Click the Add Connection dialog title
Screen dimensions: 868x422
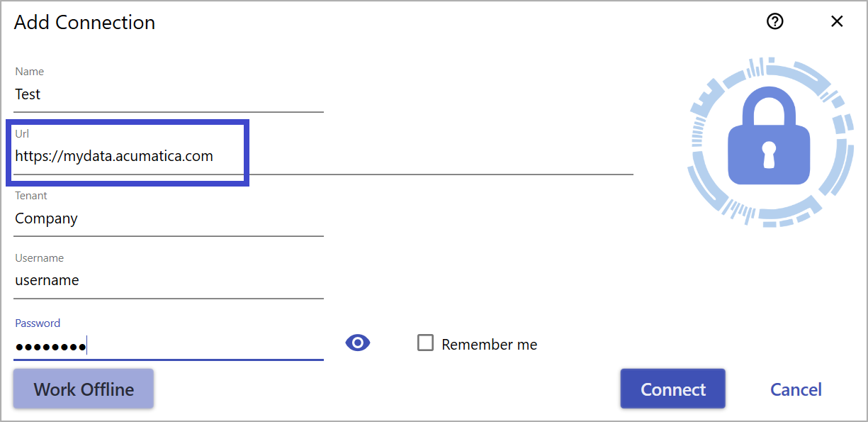tap(85, 23)
